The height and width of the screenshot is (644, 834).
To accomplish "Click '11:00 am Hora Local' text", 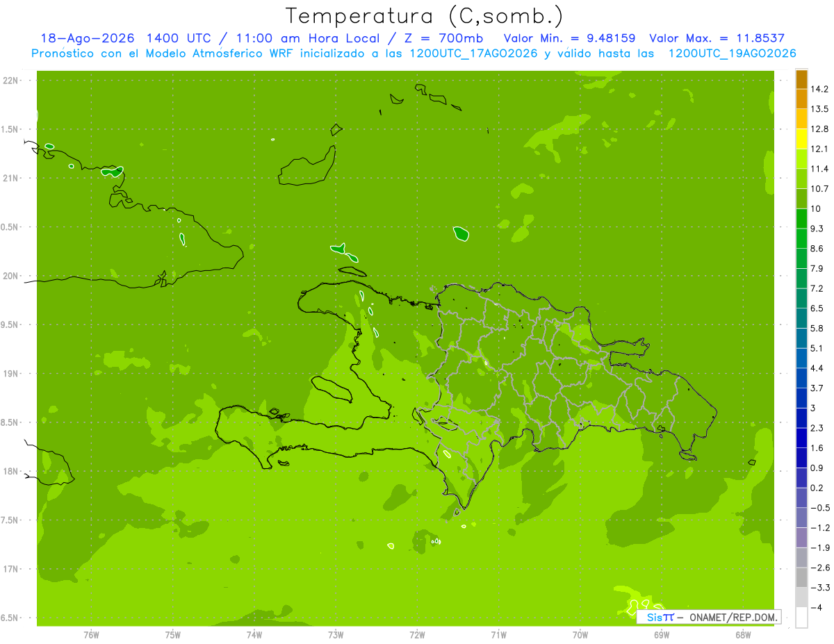I will click(x=309, y=38).
